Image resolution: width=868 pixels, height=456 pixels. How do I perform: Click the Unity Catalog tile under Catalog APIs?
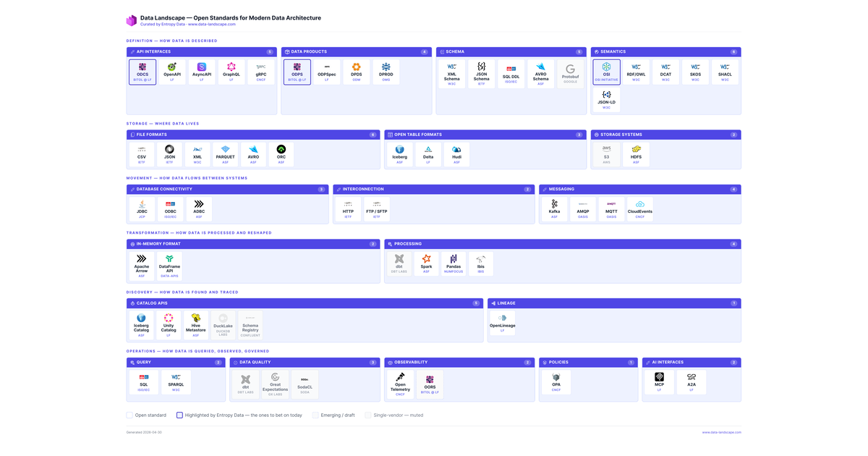pos(169,324)
